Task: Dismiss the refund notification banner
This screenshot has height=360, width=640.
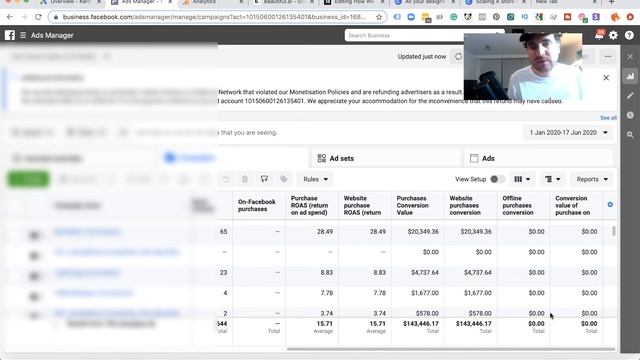Action: (x=606, y=78)
